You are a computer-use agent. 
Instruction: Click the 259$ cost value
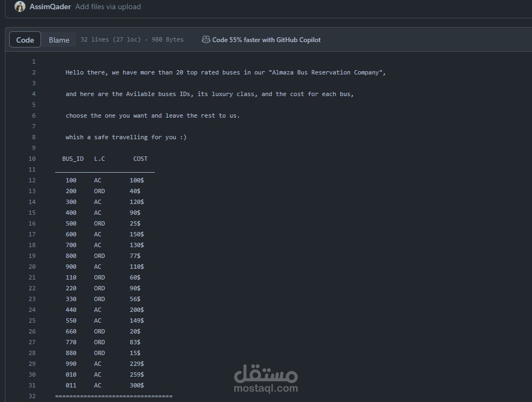tap(137, 374)
